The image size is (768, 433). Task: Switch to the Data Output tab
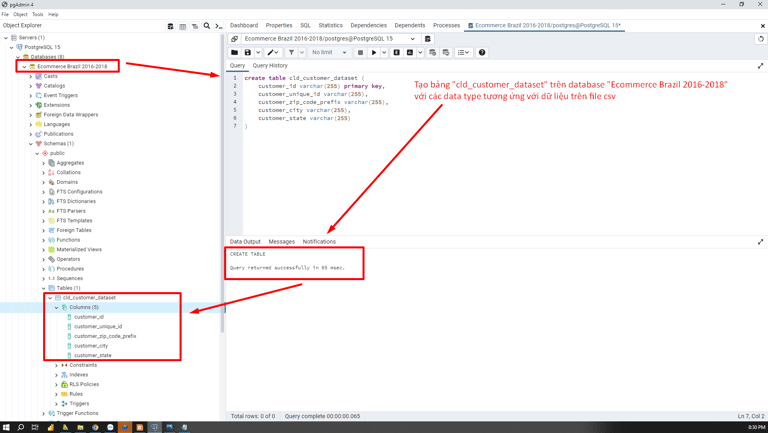[245, 241]
